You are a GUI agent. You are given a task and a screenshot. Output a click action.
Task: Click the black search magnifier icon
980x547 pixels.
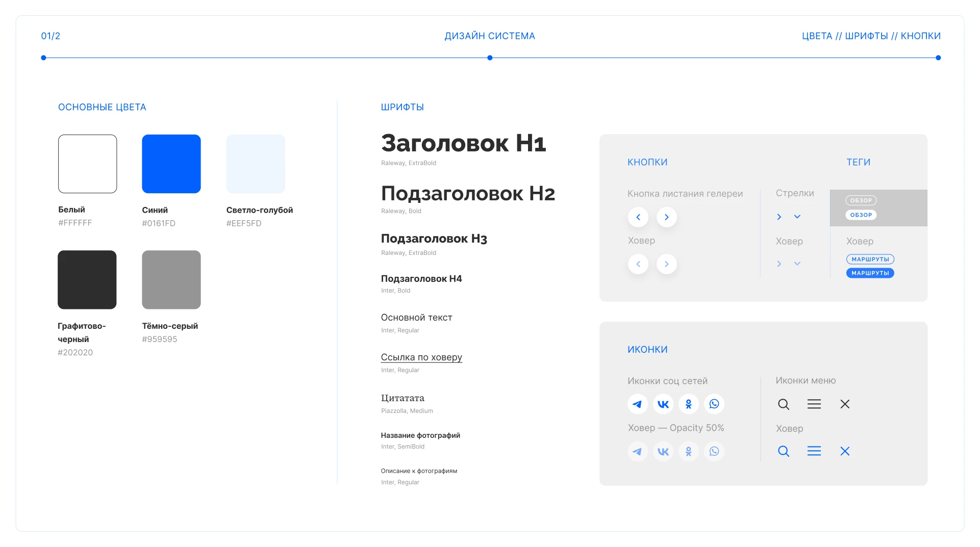(783, 404)
